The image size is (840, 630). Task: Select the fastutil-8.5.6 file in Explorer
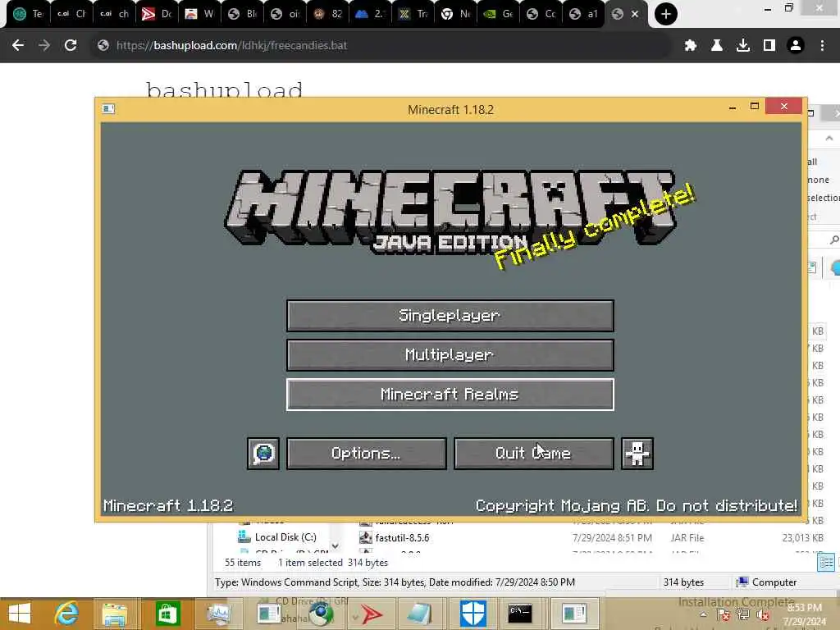(402, 537)
